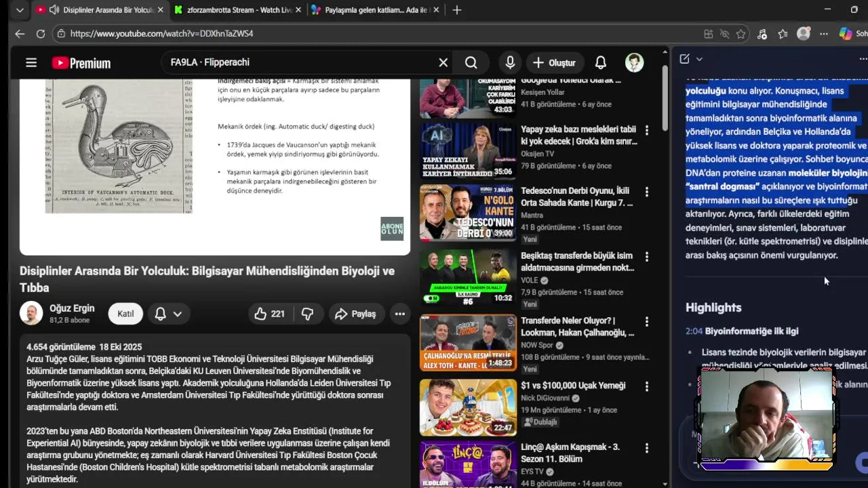Open YouTube notifications bell
This screenshot has width=868, height=488.
tap(601, 63)
